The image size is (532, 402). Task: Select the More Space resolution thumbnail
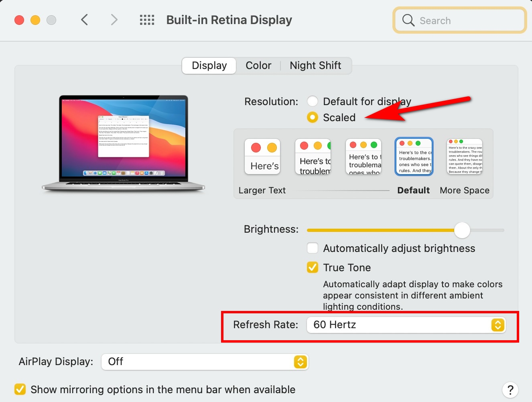(x=464, y=156)
